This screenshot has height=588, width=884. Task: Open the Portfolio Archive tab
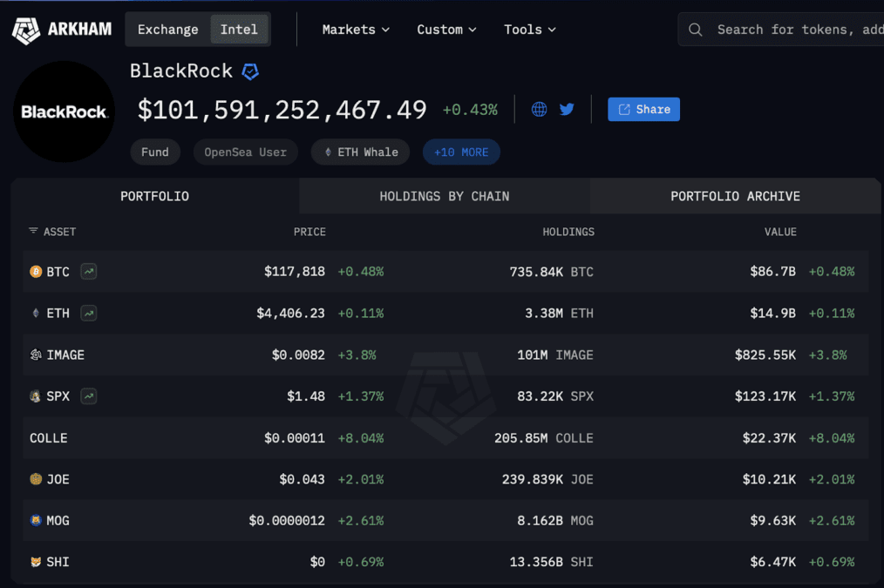coord(735,196)
